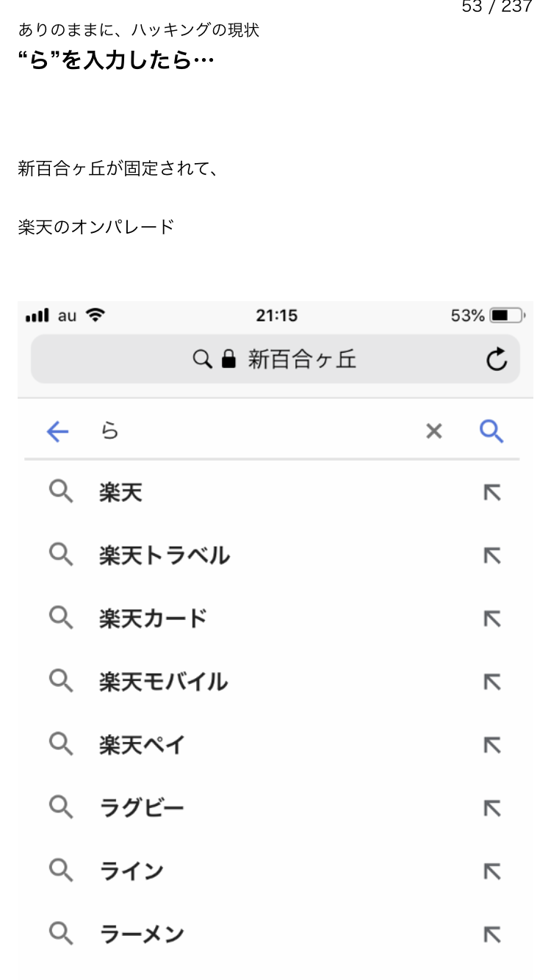This screenshot has height=980, width=551.
Task: Select the 楽天カード suggestion
Action: pyautogui.click(x=154, y=619)
